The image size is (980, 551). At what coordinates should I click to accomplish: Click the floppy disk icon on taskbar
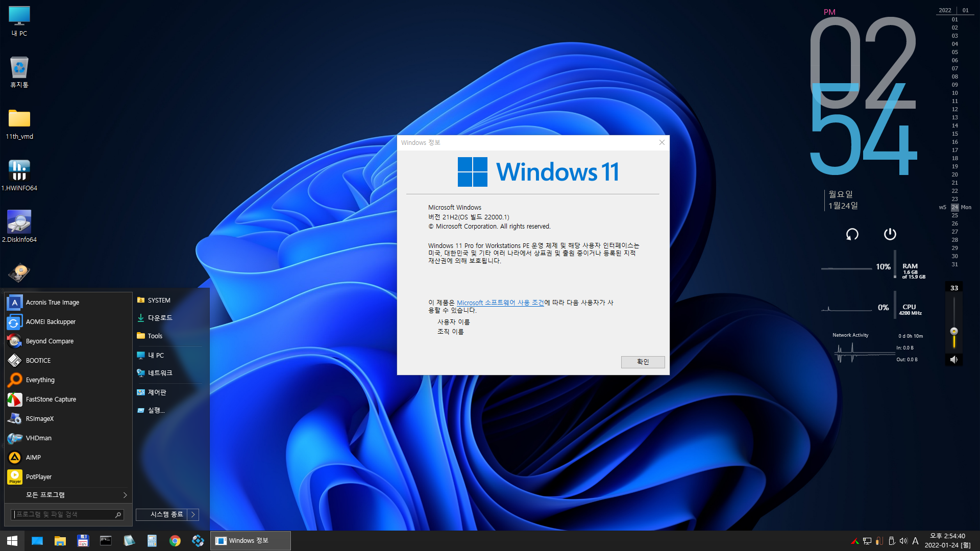point(83,541)
